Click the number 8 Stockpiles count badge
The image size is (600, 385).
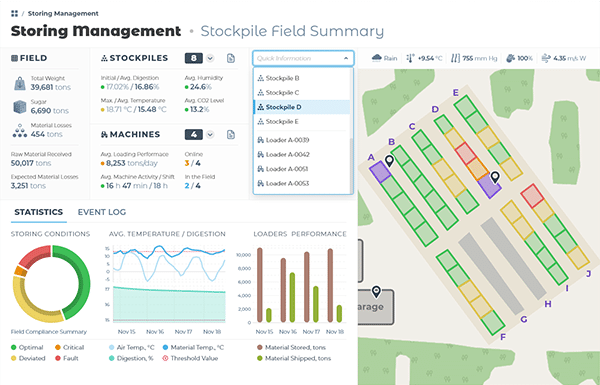click(x=194, y=58)
